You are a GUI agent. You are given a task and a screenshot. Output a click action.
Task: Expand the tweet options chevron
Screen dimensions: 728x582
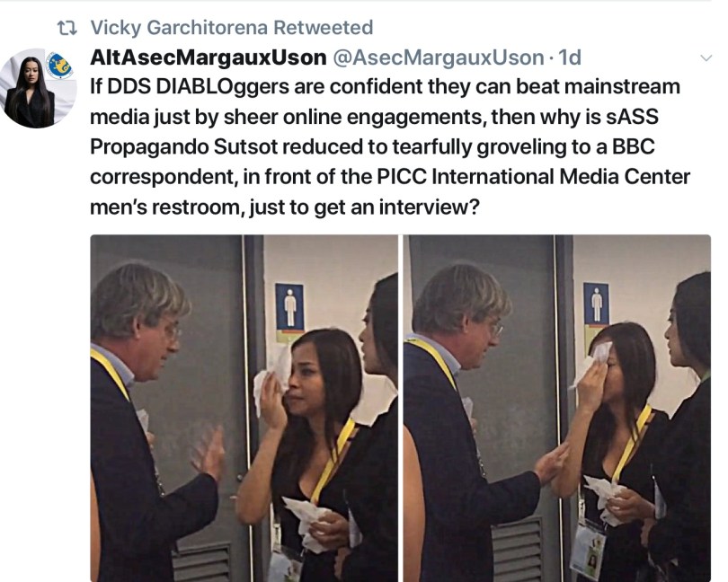(706, 58)
